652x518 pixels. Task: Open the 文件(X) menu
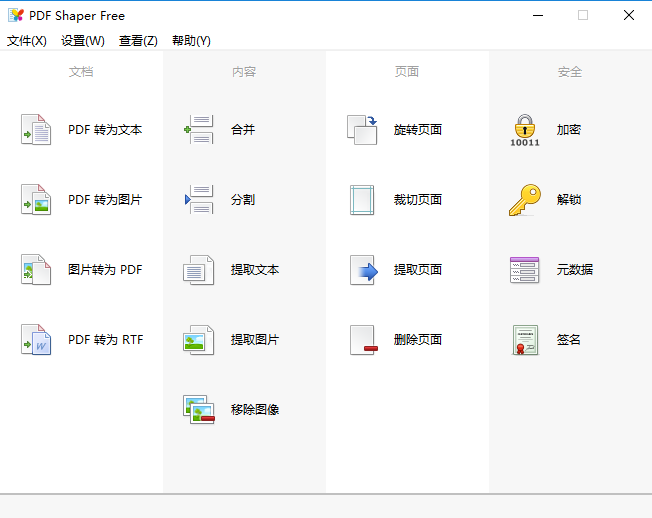click(x=27, y=41)
